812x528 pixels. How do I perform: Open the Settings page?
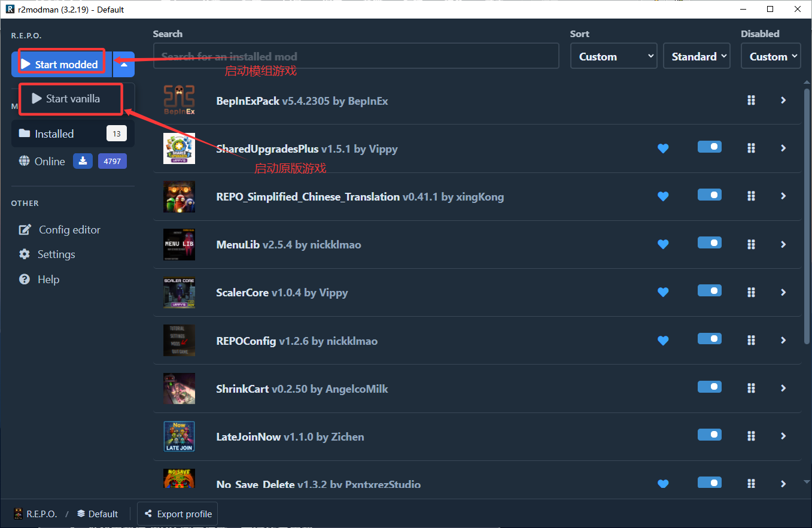click(47, 254)
